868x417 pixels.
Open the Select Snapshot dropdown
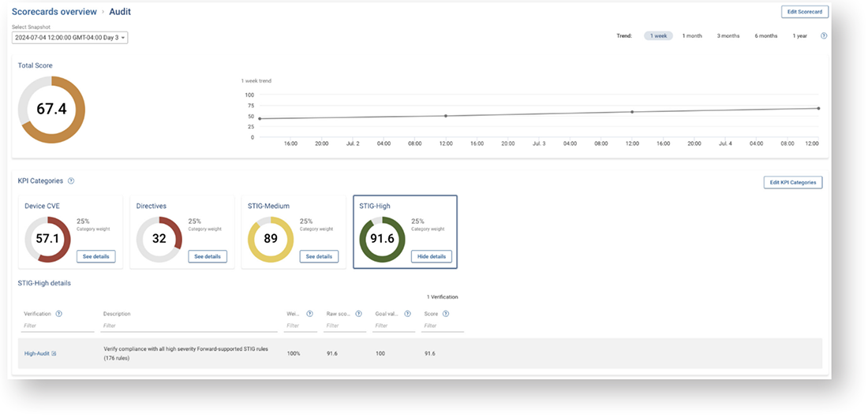click(70, 38)
